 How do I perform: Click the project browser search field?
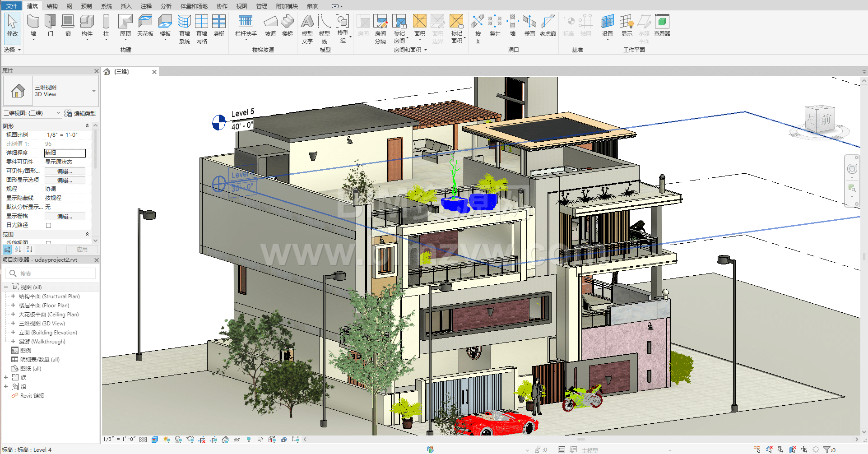(54, 273)
